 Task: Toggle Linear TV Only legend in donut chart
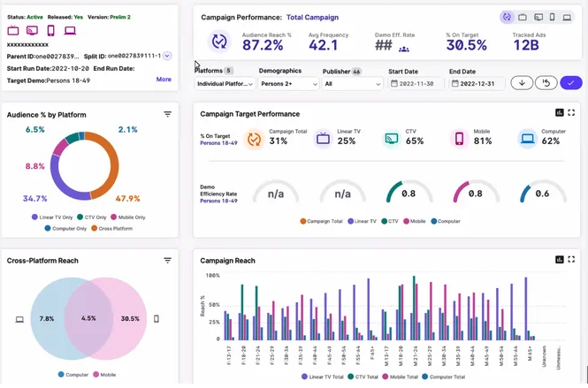tap(52, 217)
